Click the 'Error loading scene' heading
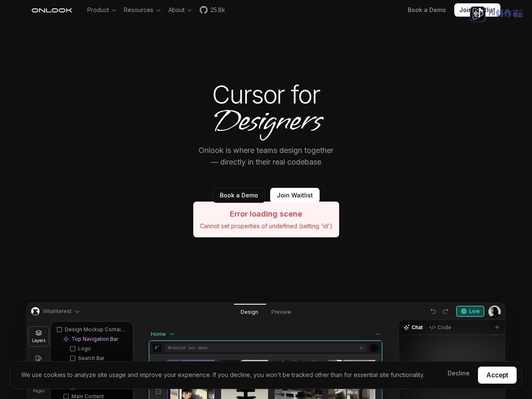Viewport: 532px width, 399px height. point(266,214)
